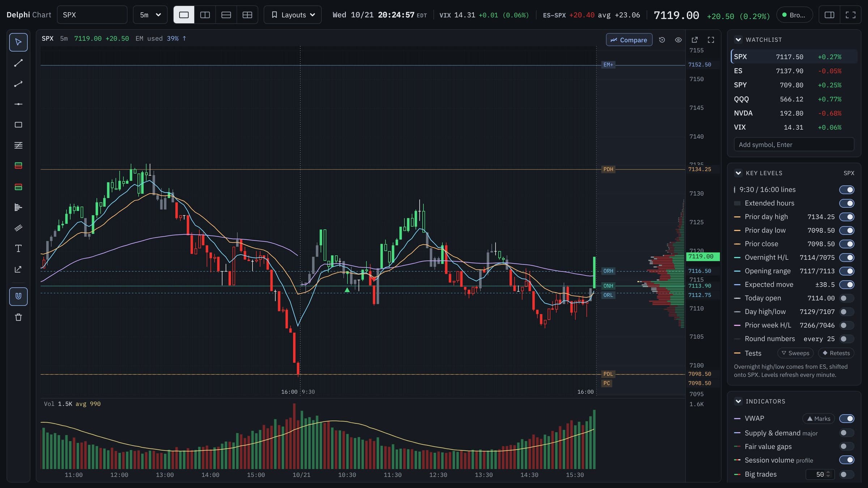Select the horizontal line tool
868x488 pixels.
(18, 104)
